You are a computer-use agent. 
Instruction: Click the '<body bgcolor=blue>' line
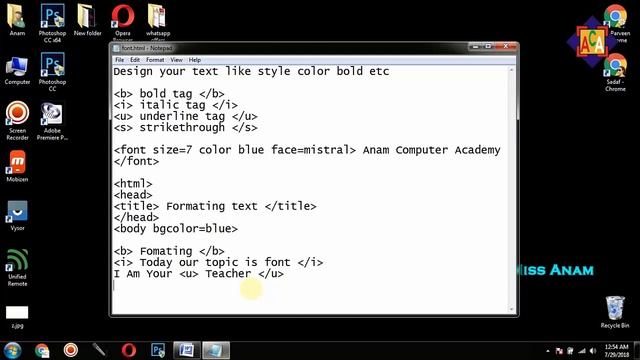[176, 229]
